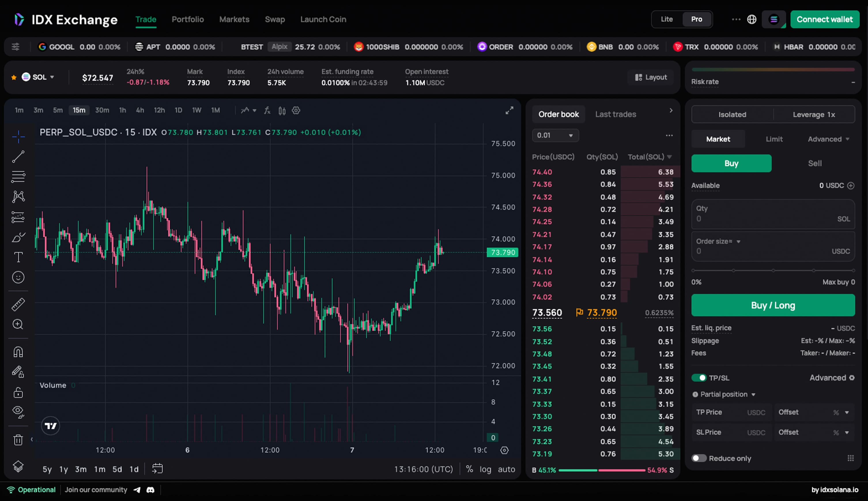
Task: Select the Sell side tab
Action: pyautogui.click(x=815, y=163)
